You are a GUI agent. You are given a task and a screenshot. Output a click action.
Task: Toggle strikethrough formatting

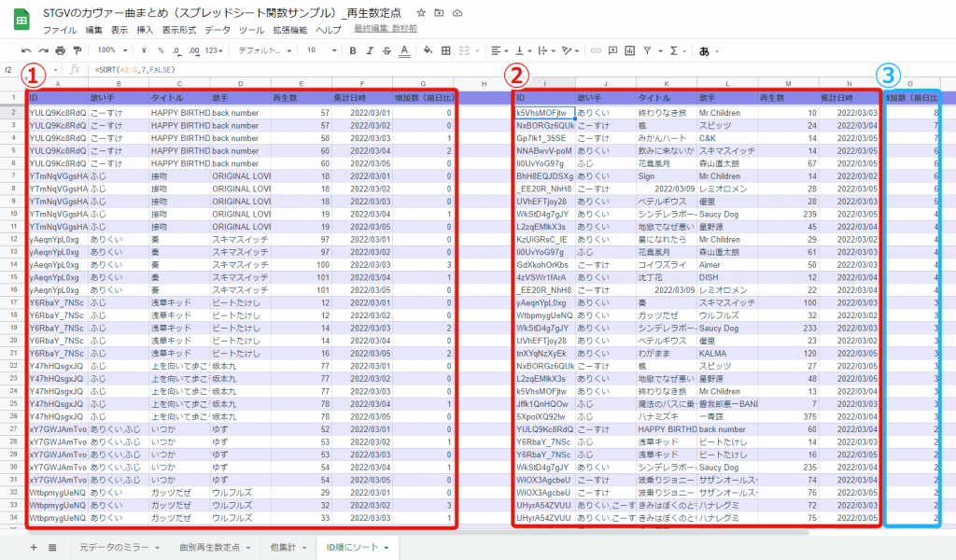pyautogui.click(x=387, y=50)
